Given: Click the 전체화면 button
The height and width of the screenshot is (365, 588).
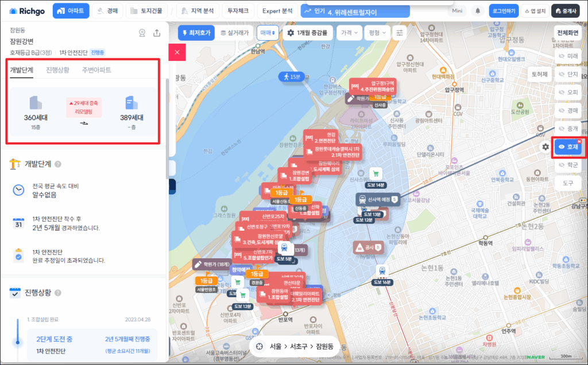Looking at the screenshot, I should coord(567,33).
